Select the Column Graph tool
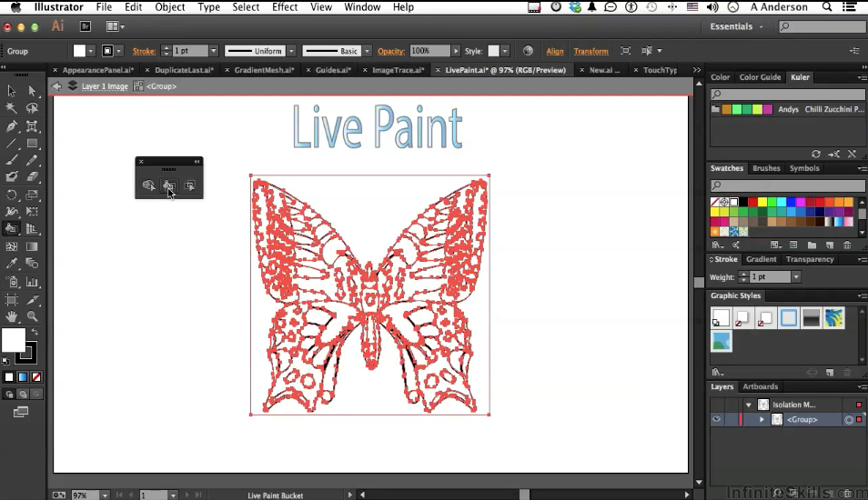Viewport: 868px width, 500px height. (32, 282)
